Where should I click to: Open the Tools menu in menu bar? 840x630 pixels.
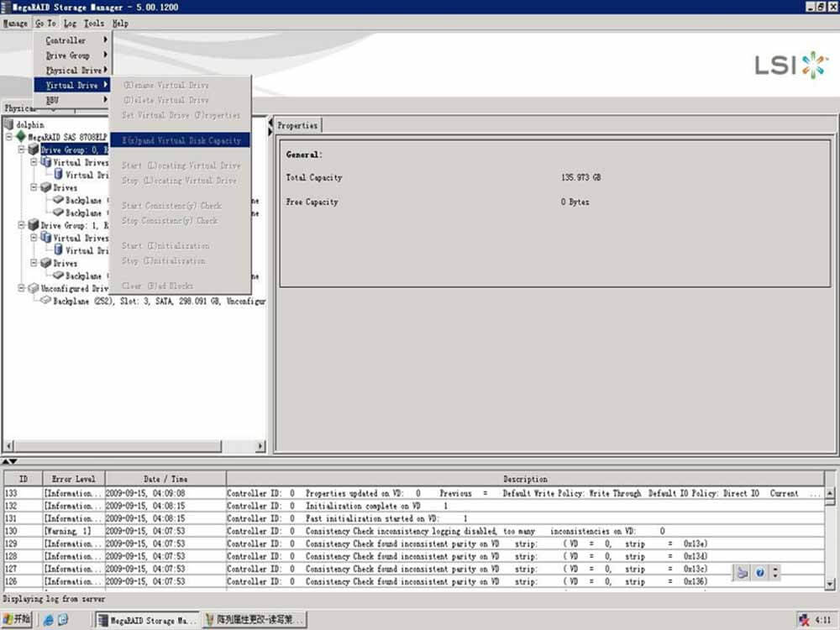pos(94,24)
